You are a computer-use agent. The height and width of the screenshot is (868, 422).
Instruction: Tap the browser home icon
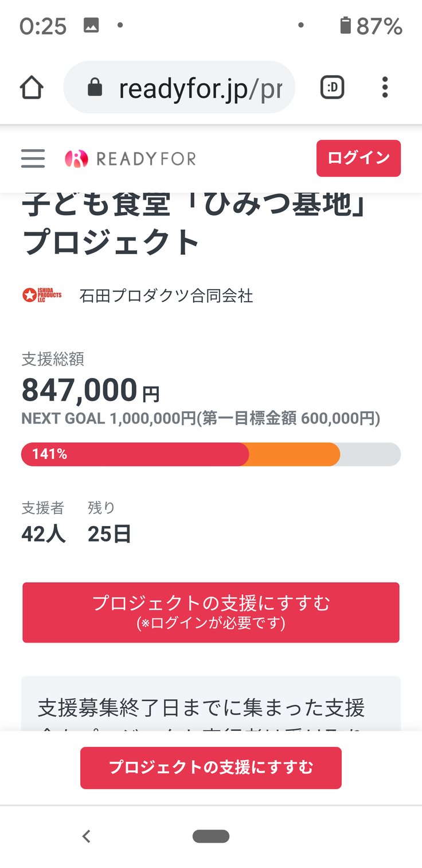(x=32, y=88)
